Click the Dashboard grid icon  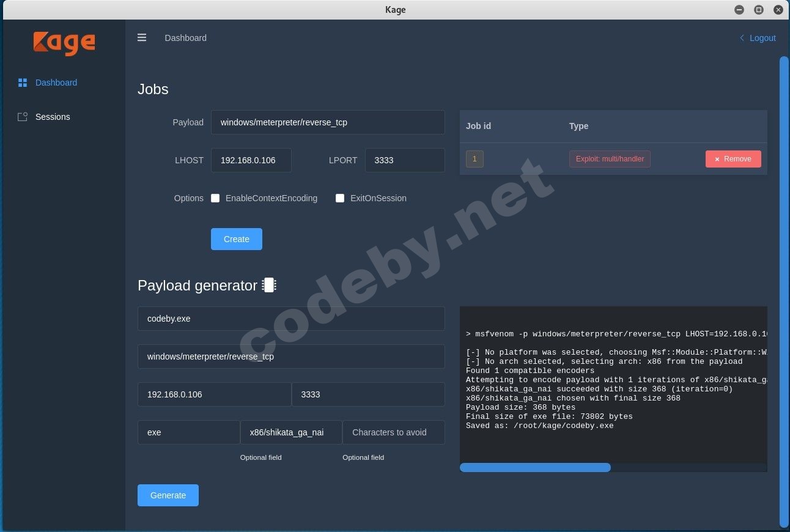pyautogui.click(x=23, y=83)
